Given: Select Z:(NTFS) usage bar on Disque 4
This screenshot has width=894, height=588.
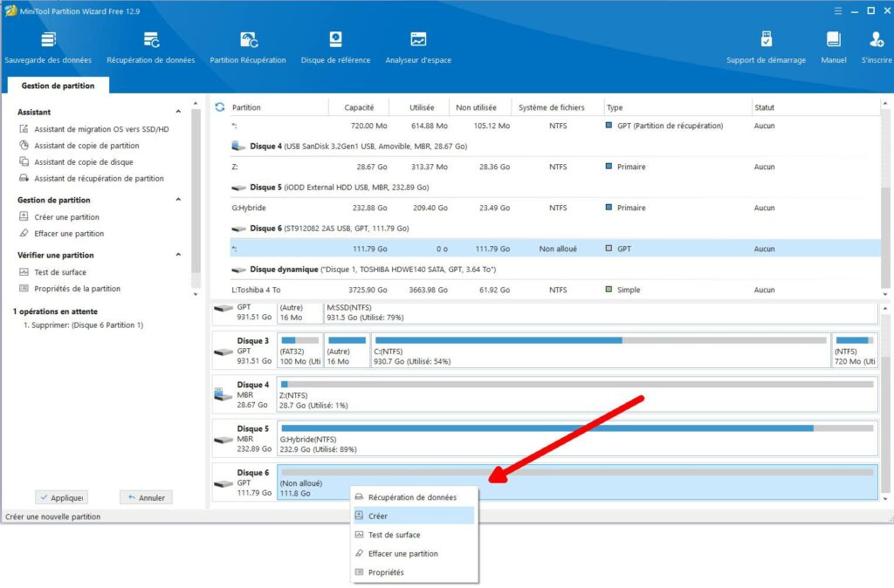Looking at the screenshot, I should [x=577, y=384].
